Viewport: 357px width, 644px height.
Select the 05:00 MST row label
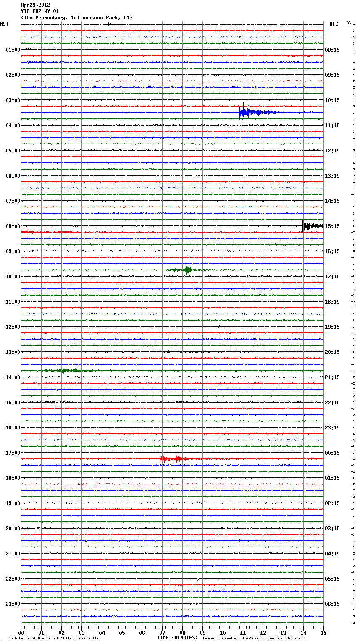[x=13, y=151]
